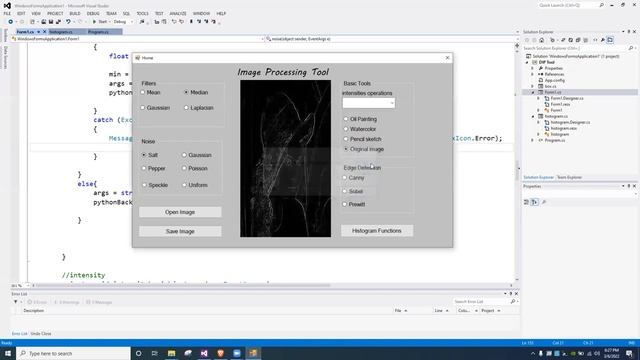
Task: Switch to the Team Explorer tab
Action: (x=569, y=178)
